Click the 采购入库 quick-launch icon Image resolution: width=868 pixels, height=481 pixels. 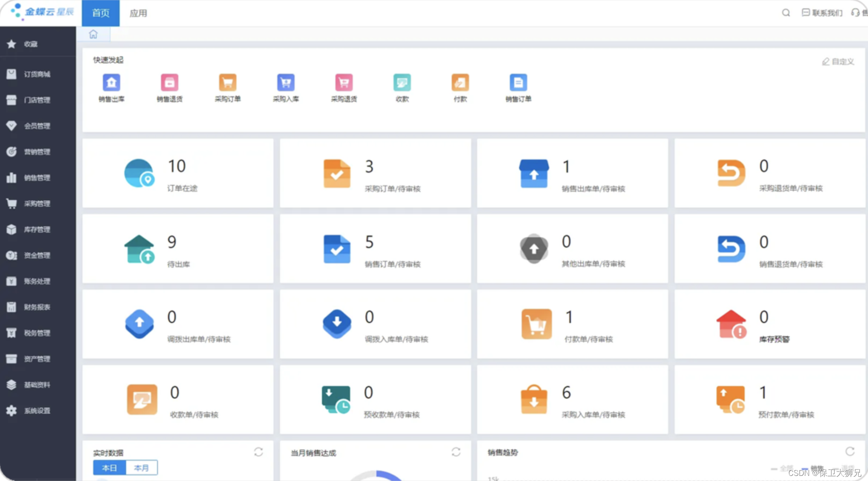click(x=286, y=83)
